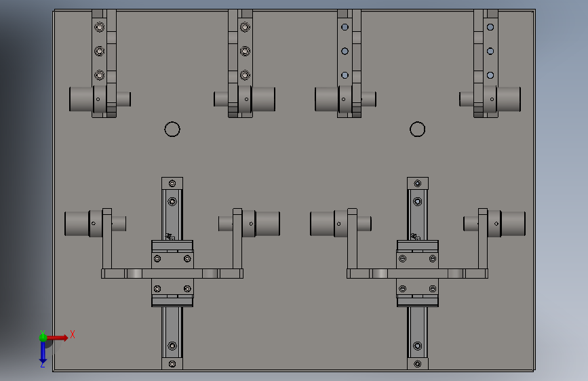Click the green Y axis ball of the triad
Viewport: 588px width, 381px height.
click(x=43, y=338)
